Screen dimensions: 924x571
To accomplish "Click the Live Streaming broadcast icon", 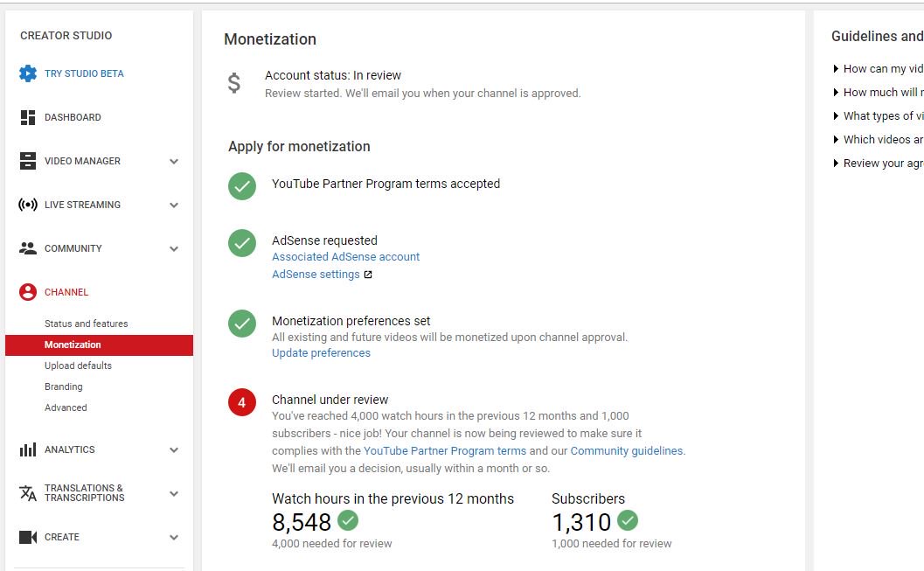I will (28, 205).
